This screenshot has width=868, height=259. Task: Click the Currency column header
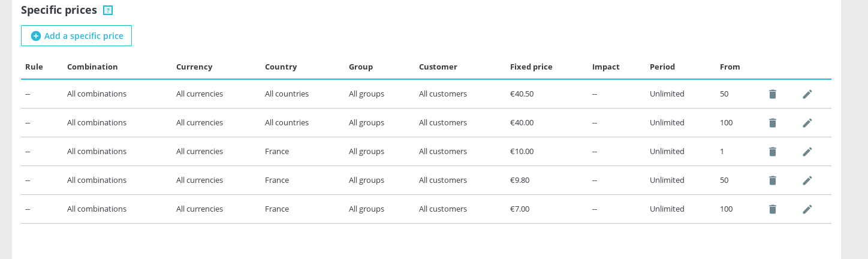coord(194,67)
